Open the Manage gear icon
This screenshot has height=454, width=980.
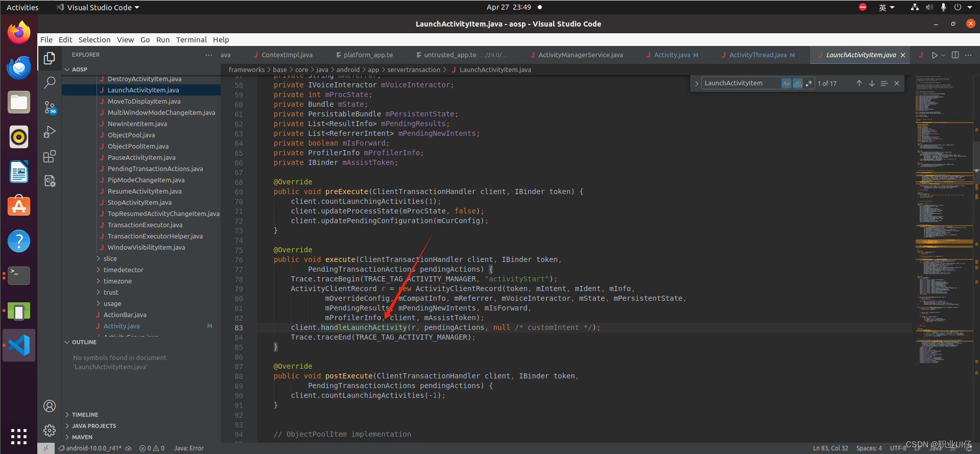point(50,431)
